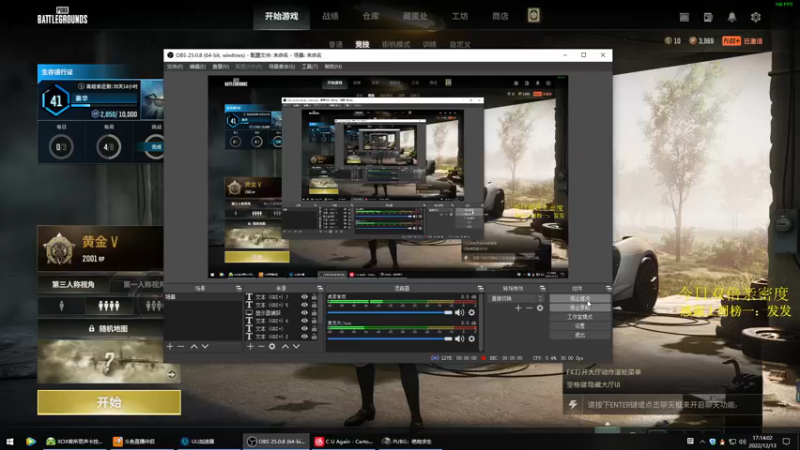Add a new scene with plus icon
This screenshot has width=800, height=450.
[170, 346]
